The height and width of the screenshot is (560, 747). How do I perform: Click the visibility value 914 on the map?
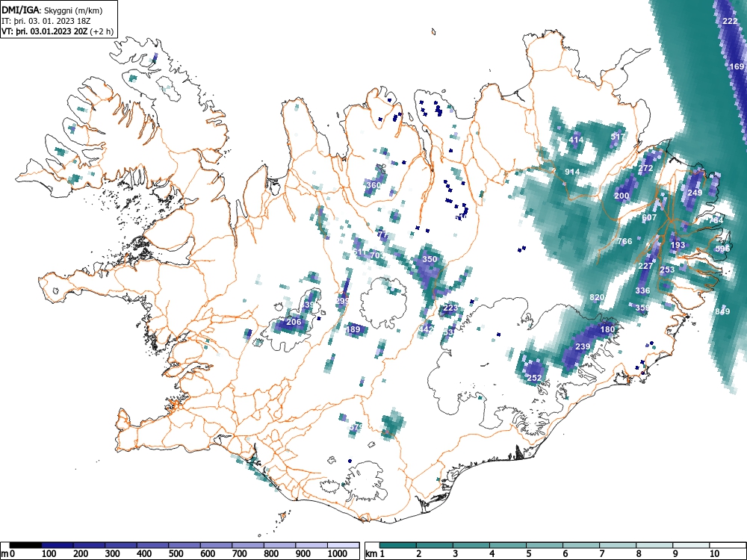point(572,172)
